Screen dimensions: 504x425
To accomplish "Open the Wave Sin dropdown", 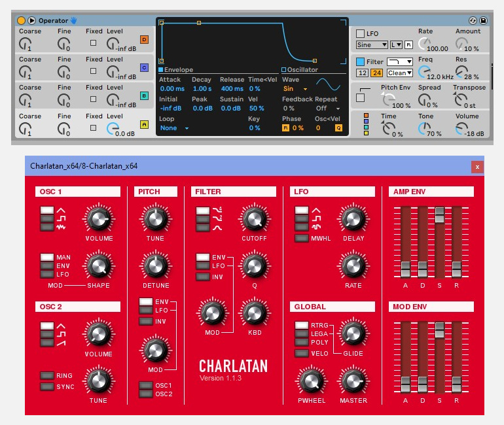I will [295, 89].
